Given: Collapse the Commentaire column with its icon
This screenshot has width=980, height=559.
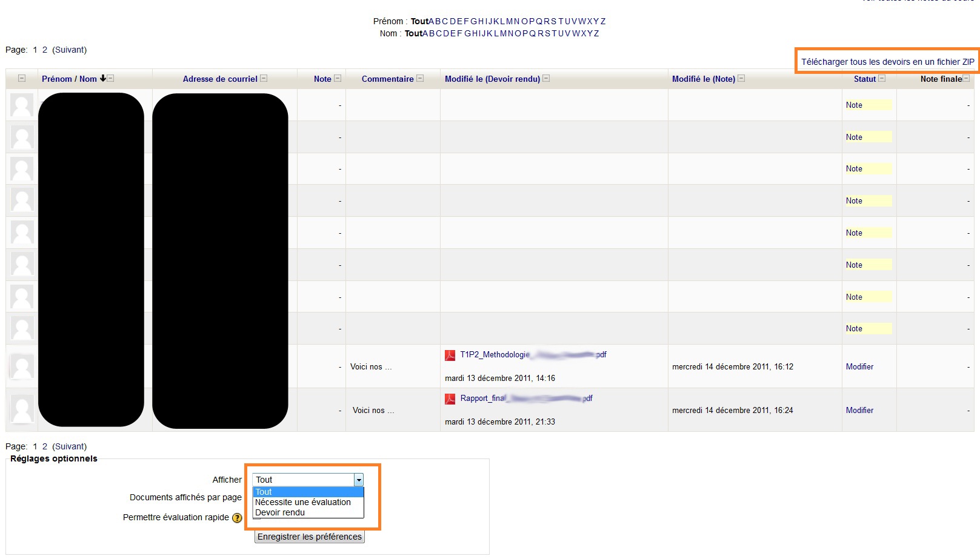Looking at the screenshot, I should [420, 79].
